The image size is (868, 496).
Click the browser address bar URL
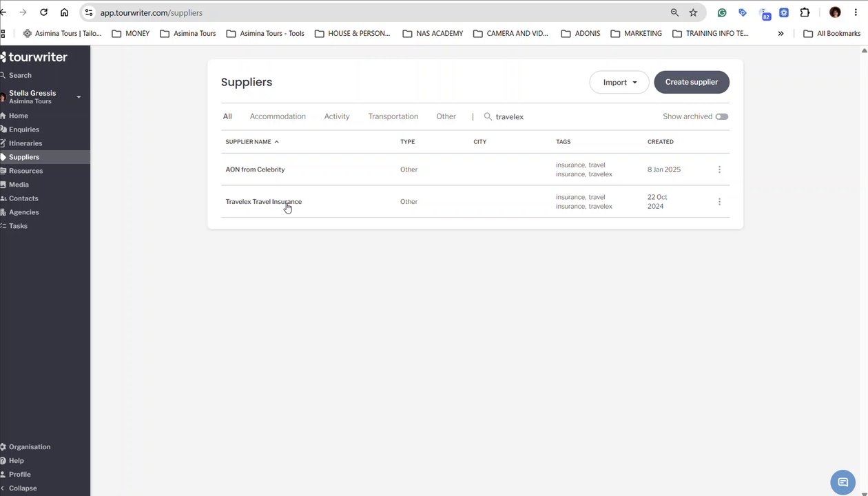(152, 12)
